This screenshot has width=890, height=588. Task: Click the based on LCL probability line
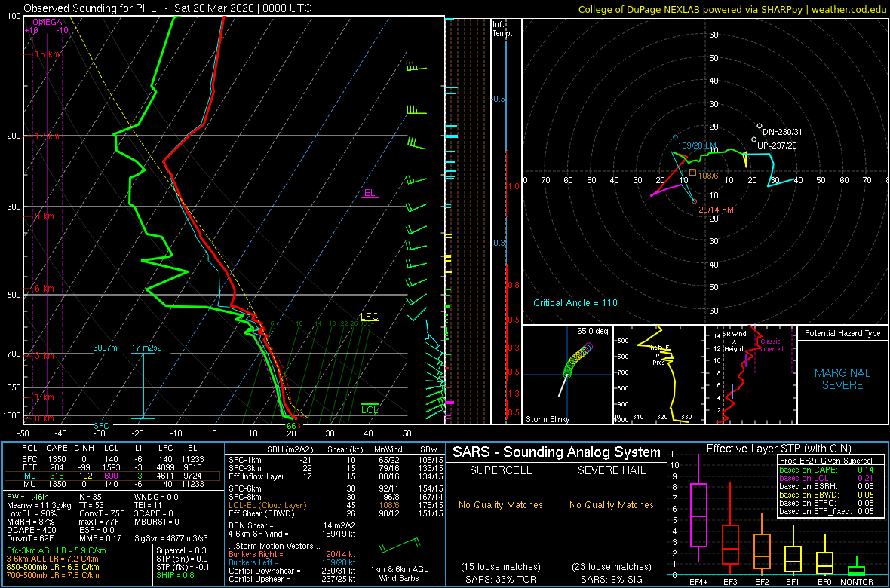[x=825, y=478]
